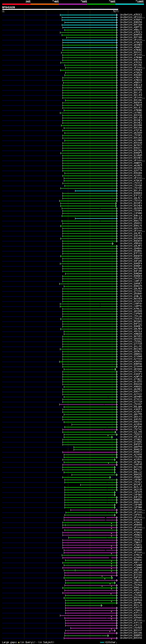Open hit UniRef100_A7R6E9

[x=131, y=70]
